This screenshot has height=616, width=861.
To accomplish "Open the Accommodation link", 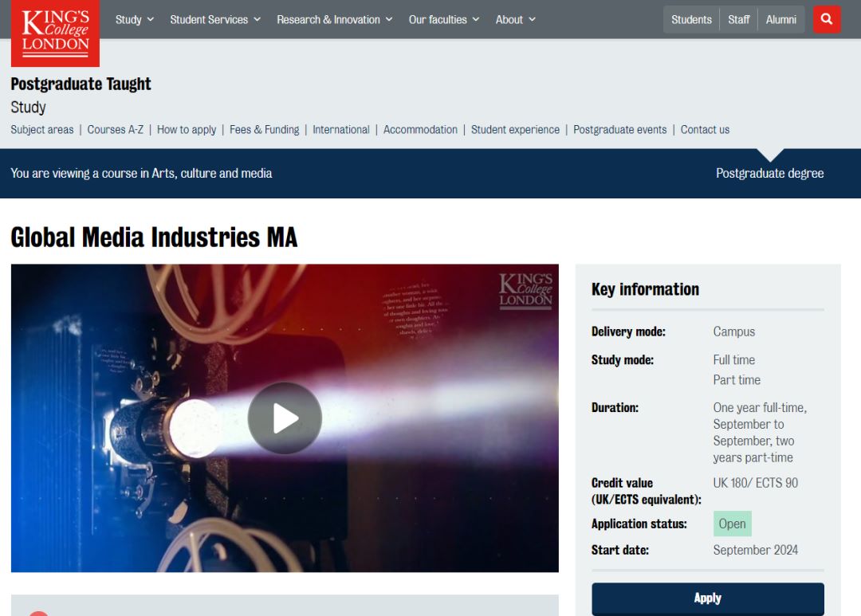I will [x=420, y=129].
